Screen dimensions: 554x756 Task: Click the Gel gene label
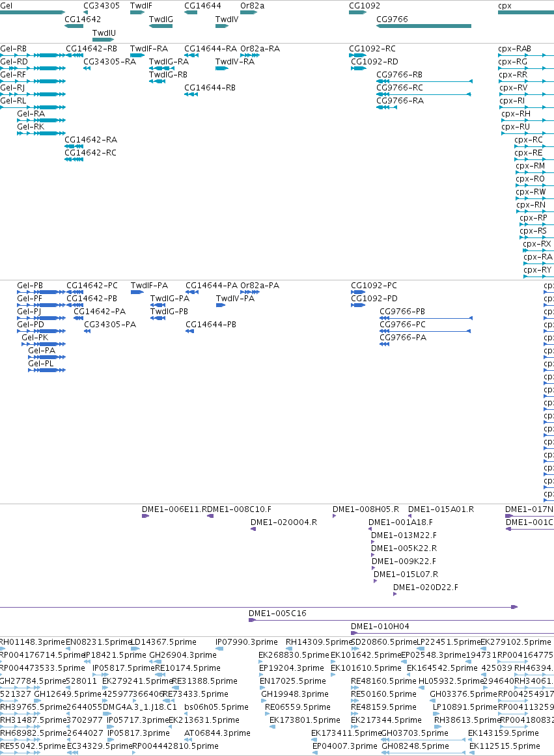pos(6,6)
